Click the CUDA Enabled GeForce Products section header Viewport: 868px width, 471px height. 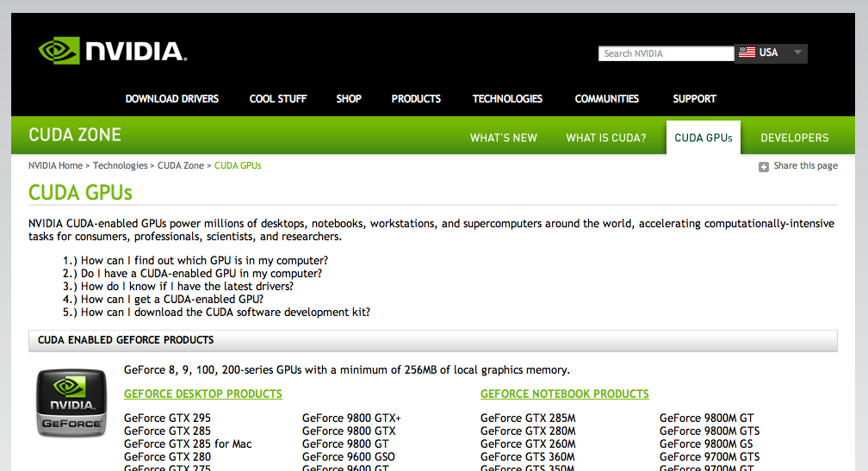point(433,340)
